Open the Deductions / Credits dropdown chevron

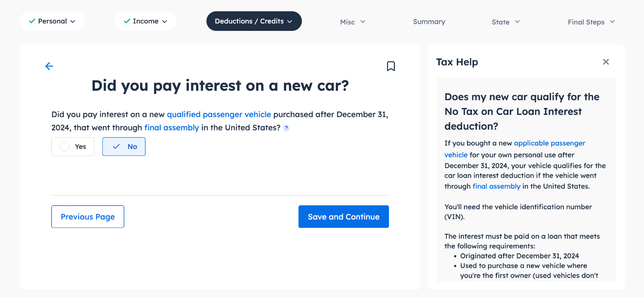pos(290,22)
